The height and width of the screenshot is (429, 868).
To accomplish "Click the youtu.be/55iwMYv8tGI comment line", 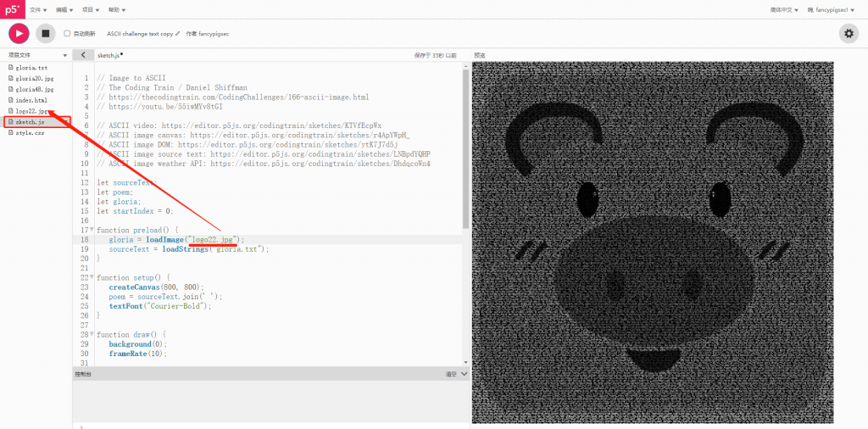I will [x=159, y=106].
